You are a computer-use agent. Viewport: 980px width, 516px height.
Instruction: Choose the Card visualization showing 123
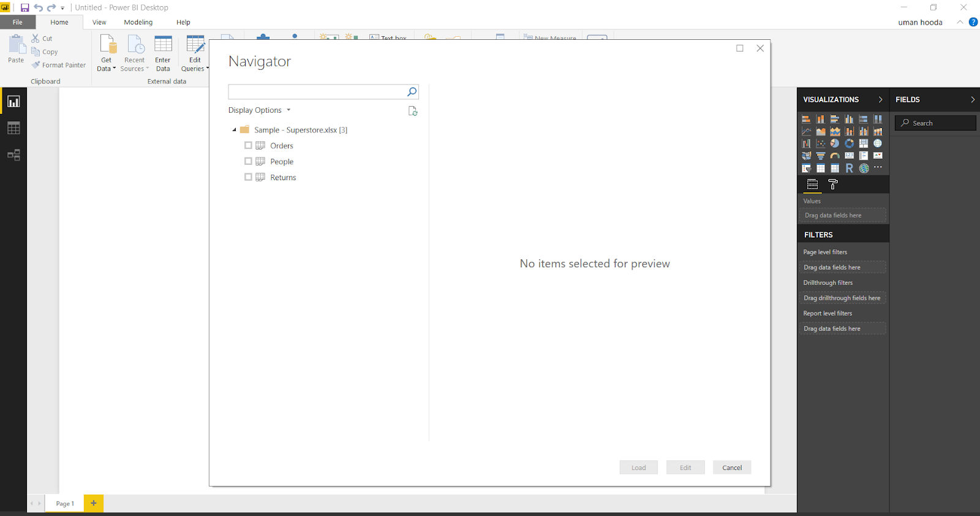[x=849, y=156]
